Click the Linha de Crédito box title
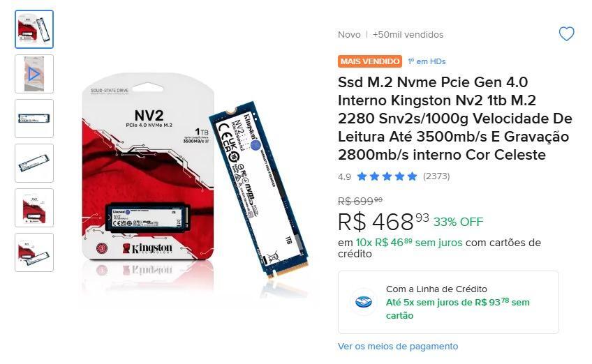 [x=436, y=289]
